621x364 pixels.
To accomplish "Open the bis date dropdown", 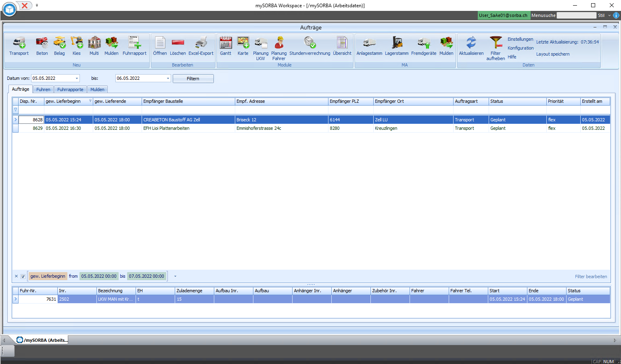I will [x=168, y=78].
